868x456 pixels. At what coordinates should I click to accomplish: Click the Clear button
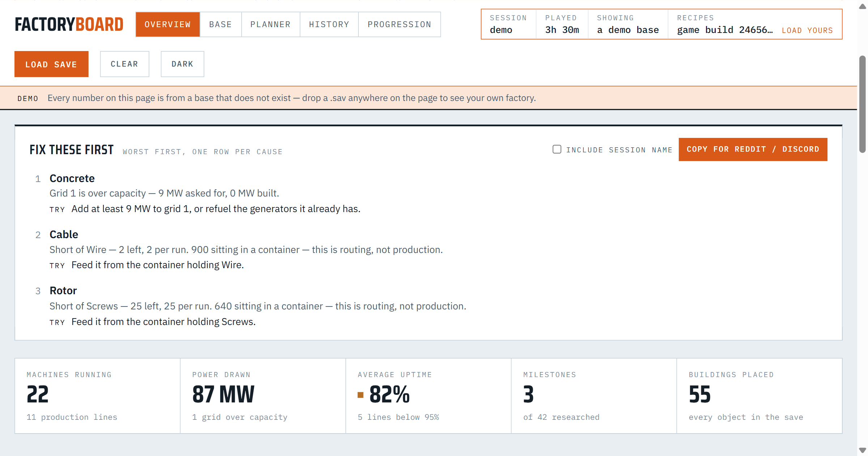(x=124, y=64)
